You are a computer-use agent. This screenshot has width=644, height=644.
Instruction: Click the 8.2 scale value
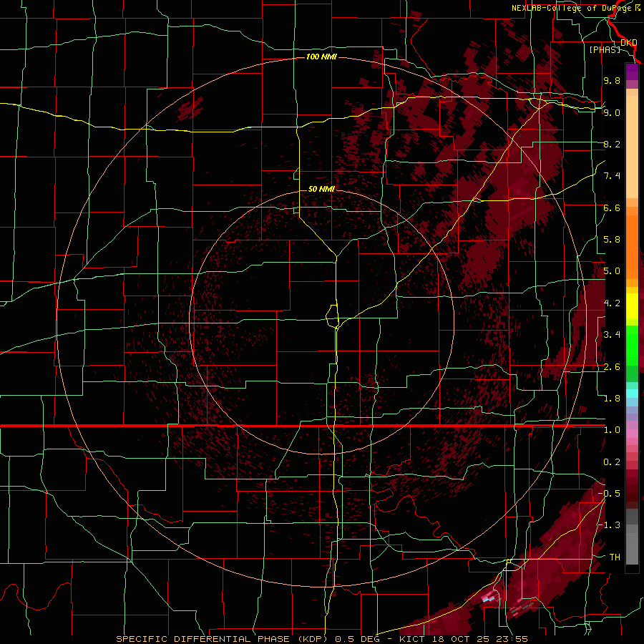(x=612, y=144)
